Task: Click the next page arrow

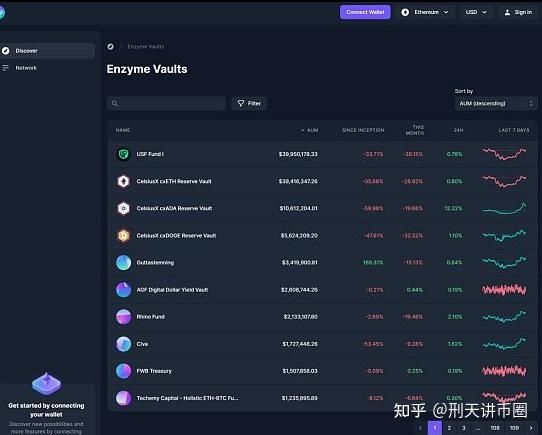Action: tap(531, 428)
